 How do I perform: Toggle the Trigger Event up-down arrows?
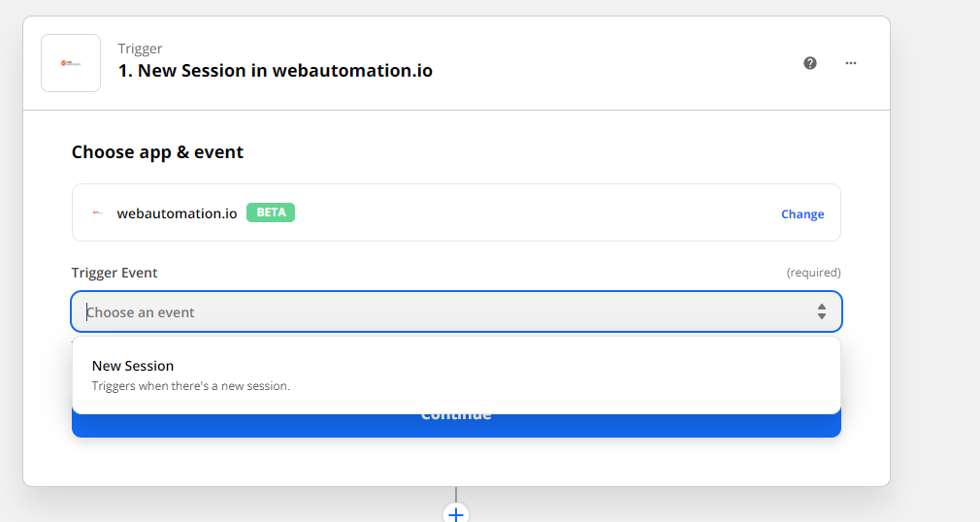(821, 311)
